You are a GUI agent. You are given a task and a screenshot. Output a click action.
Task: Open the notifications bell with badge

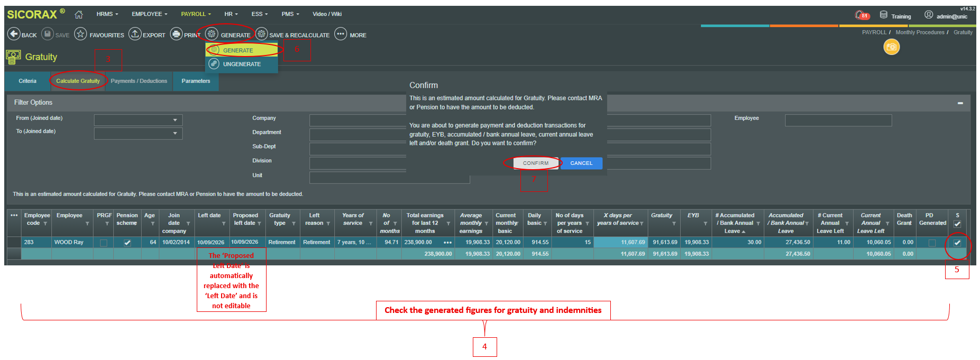pyautogui.click(x=862, y=15)
